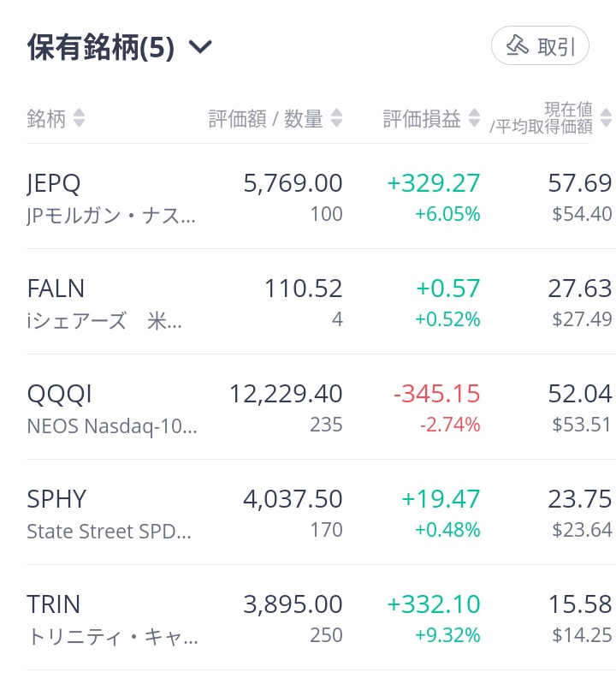Select the SPHY ticker row

point(320,513)
